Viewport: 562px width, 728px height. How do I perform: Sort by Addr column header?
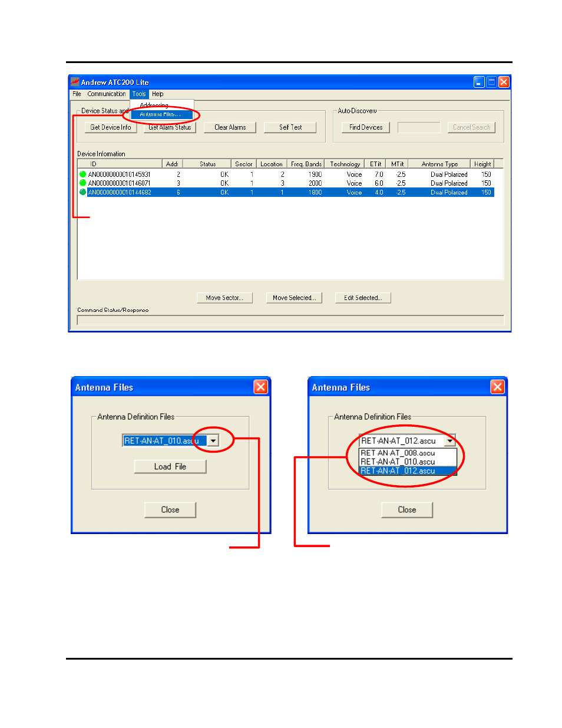tap(172, 164)
